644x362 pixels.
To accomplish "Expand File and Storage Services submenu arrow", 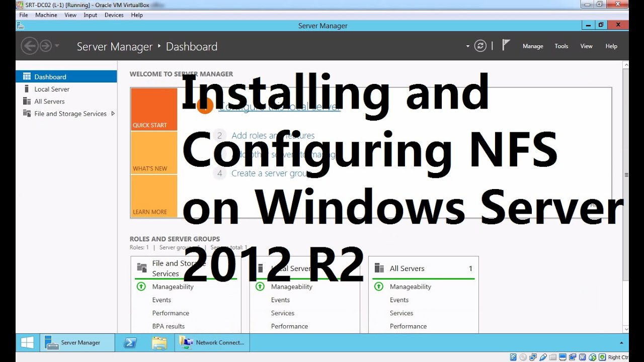I will [113, 114].
